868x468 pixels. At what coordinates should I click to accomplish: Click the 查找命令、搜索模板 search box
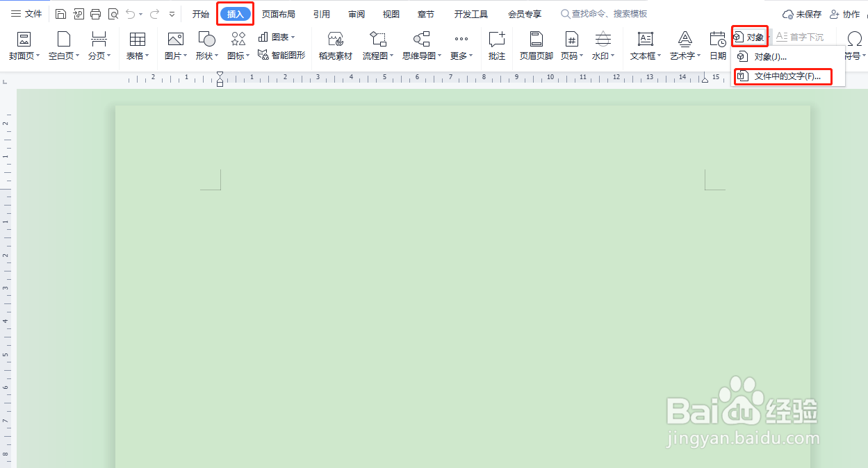pyautogui.click(x=605, y=14)
